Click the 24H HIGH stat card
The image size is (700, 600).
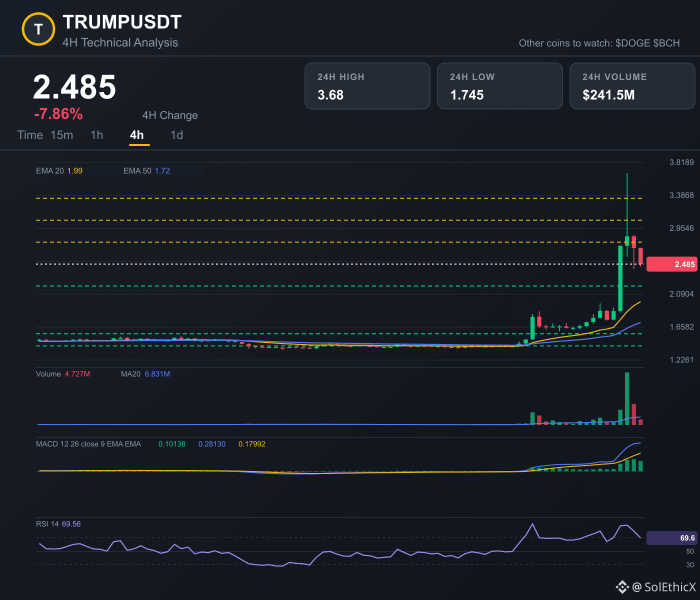click(x=367, y=86)
